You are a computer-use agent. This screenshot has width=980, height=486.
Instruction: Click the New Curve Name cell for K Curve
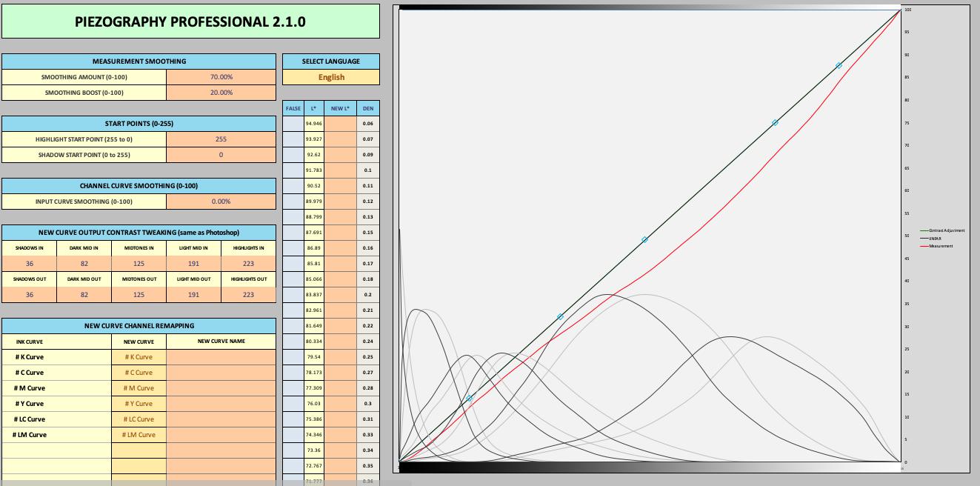(x=221, y=357)
